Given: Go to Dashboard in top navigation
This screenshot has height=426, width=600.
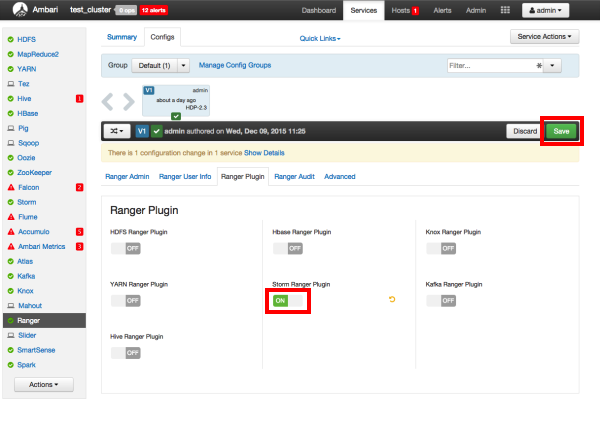Looking at the screenshot, I should pos(319,10).
